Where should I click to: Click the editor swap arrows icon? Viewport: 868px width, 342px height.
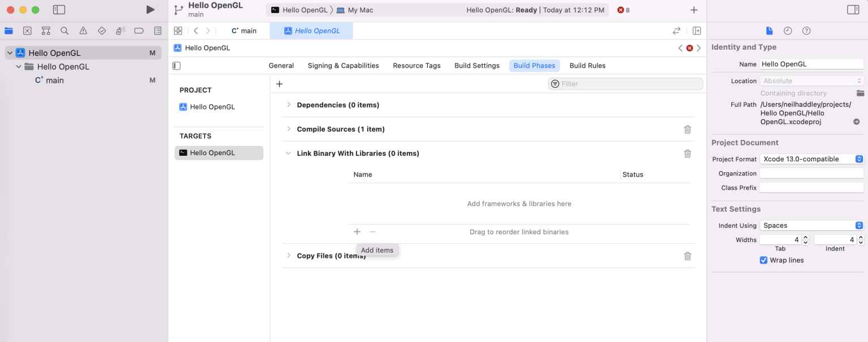pos(676,31)
